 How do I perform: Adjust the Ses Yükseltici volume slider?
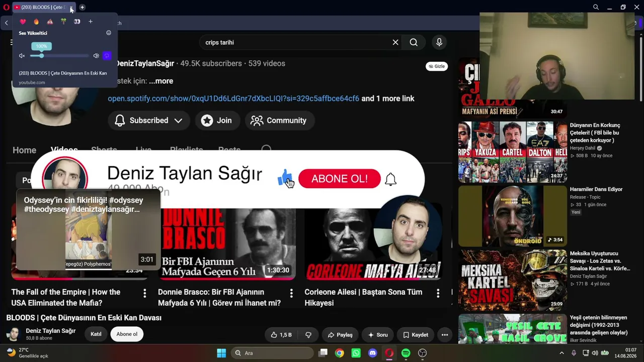[59, 56]
